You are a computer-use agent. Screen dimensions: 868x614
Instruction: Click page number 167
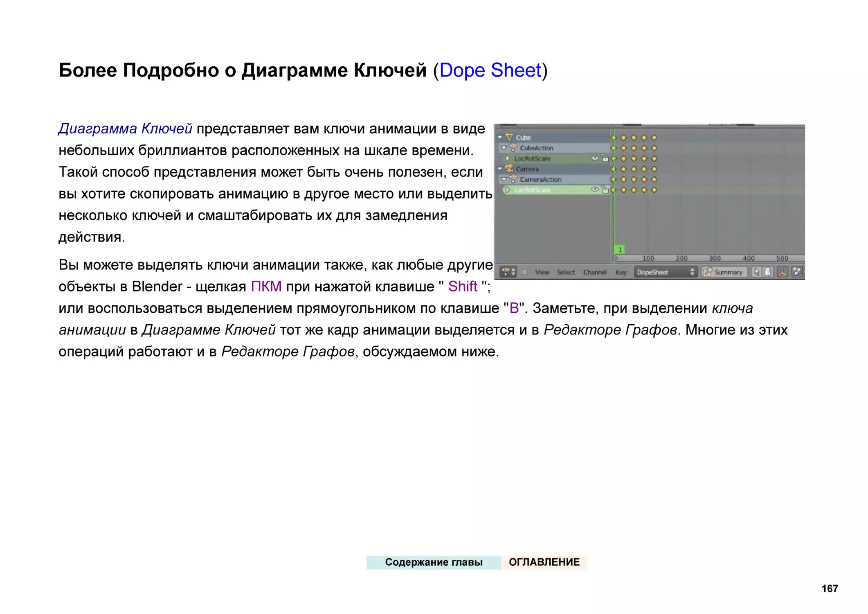830,588
